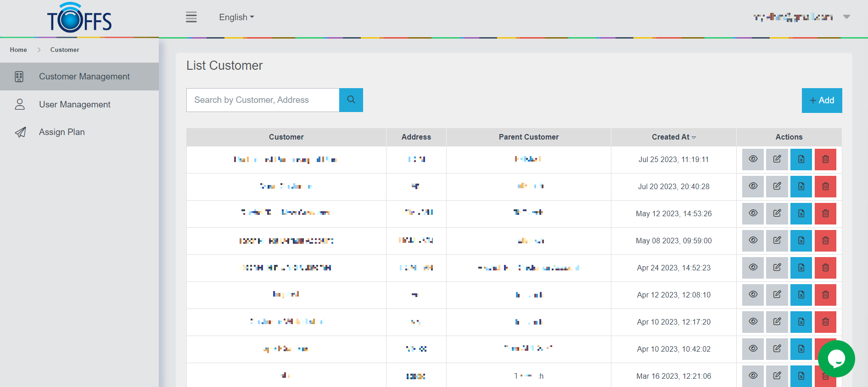
Task: Open the hamburger sidebar menu
Action: [191, 17]
